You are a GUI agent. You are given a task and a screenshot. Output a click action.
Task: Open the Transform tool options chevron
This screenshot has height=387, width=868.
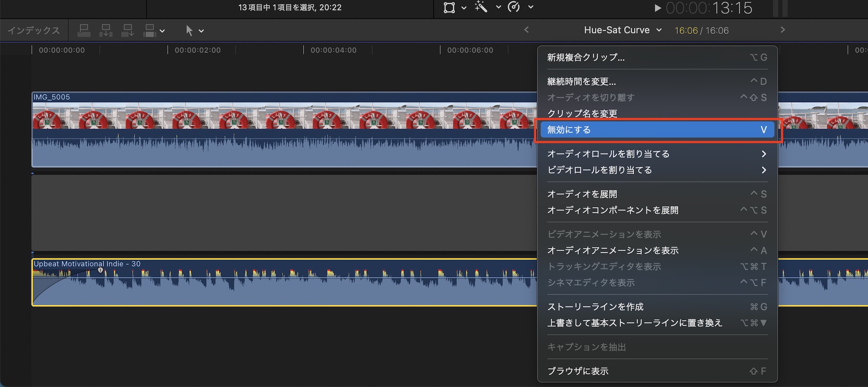(x=464, y=8)
